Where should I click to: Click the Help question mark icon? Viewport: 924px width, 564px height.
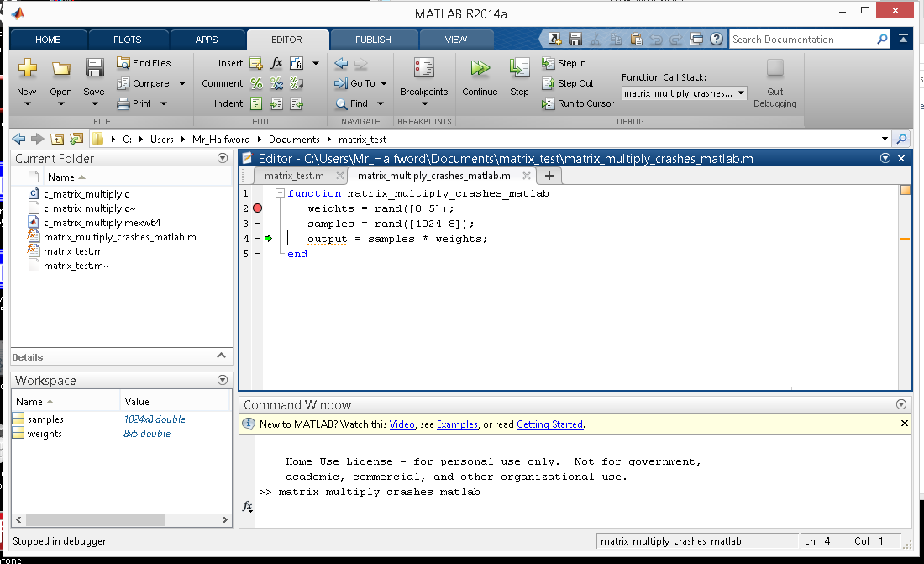click(716, 39)
